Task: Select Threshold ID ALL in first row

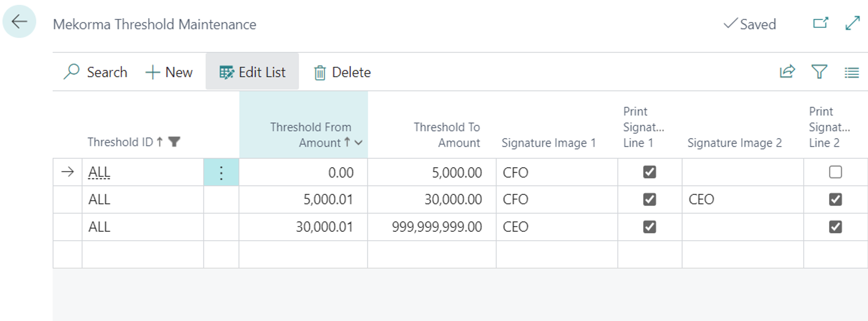Action: click(143, 173)
